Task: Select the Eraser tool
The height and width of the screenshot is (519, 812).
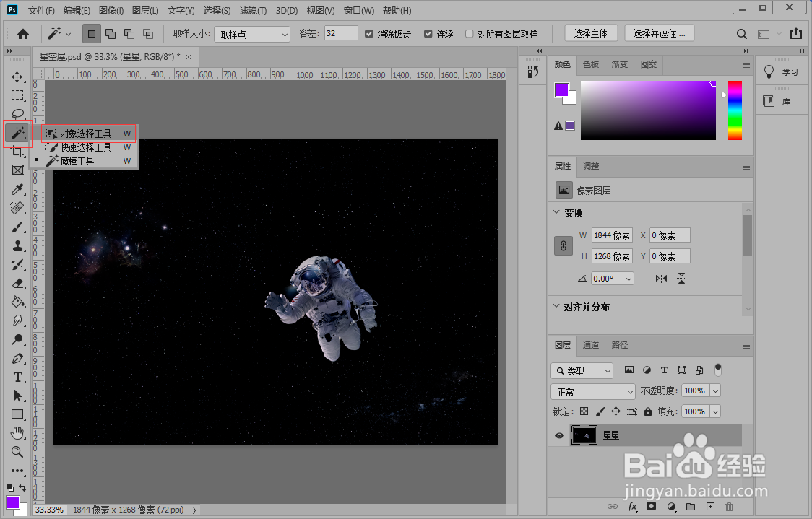Action: click(x=17, y=283)
